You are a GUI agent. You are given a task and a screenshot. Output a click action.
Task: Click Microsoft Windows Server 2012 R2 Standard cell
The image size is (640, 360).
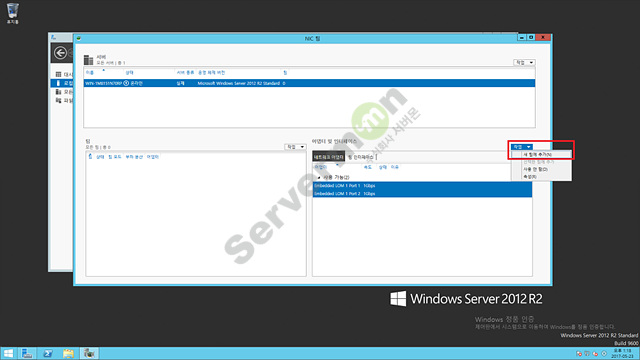pyautogui.click(x=239, y=83)
